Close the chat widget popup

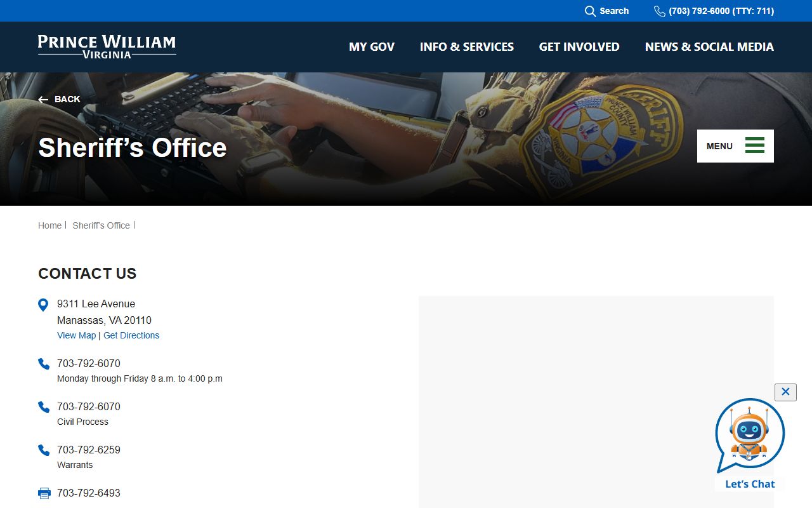pyautogui.click(x=785, y=392)
